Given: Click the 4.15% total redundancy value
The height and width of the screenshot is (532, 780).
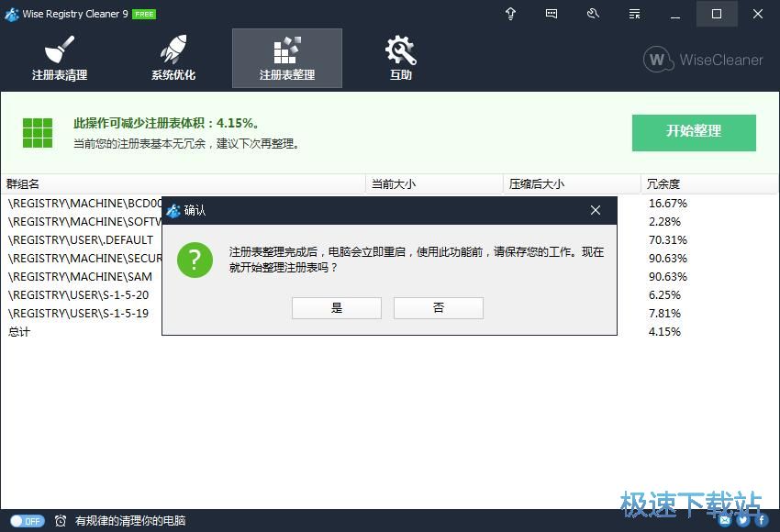Looking at the screenshot, I should pos(664,332).
